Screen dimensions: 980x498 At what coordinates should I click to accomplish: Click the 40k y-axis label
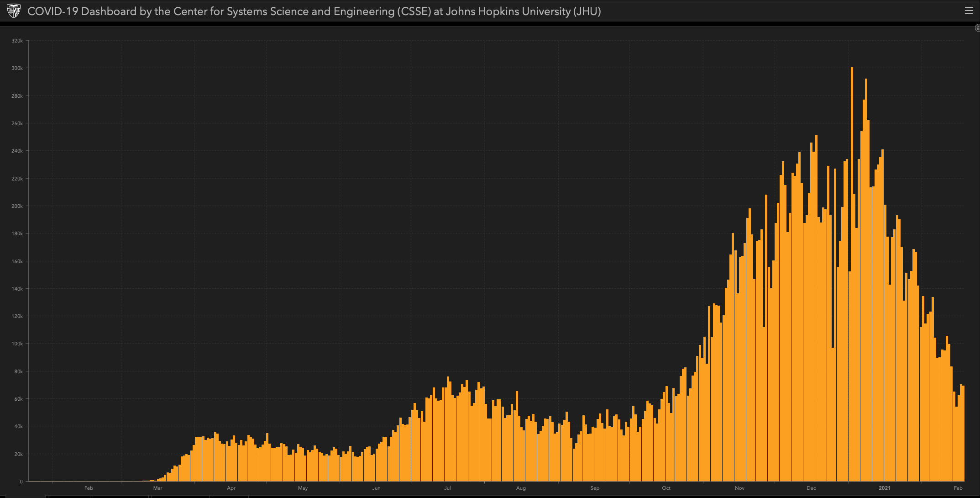click(18, 426)
